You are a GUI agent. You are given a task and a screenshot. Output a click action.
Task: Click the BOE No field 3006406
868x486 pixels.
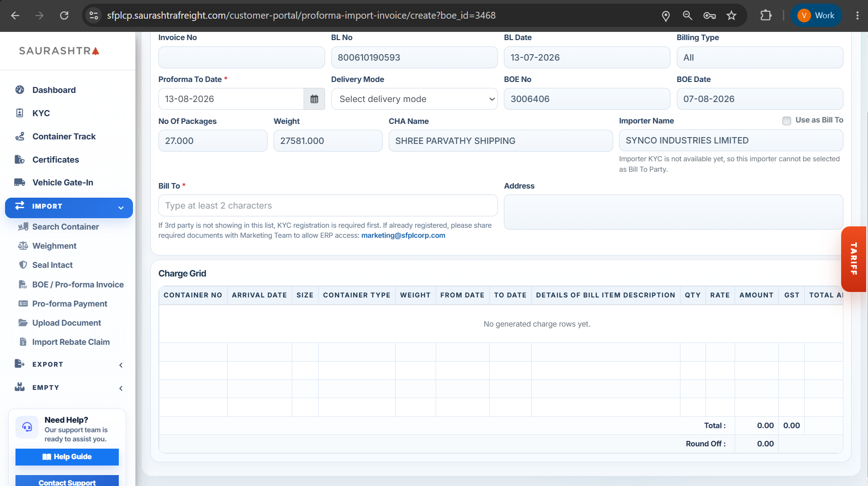pyautogui.click(x=587, y=99)
